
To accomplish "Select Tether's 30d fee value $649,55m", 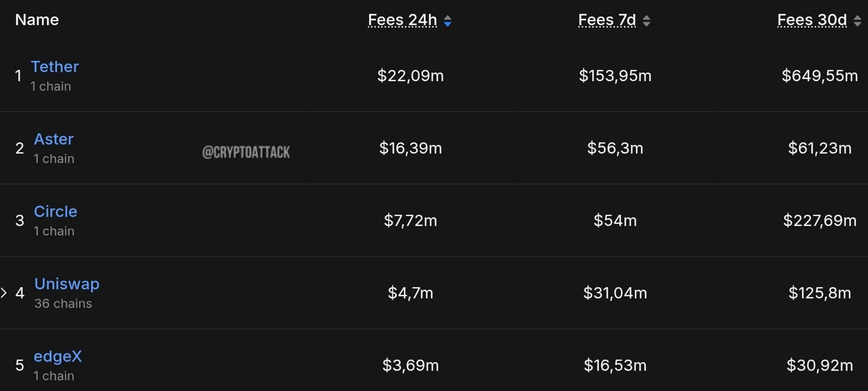I will (x=820, y=76).
